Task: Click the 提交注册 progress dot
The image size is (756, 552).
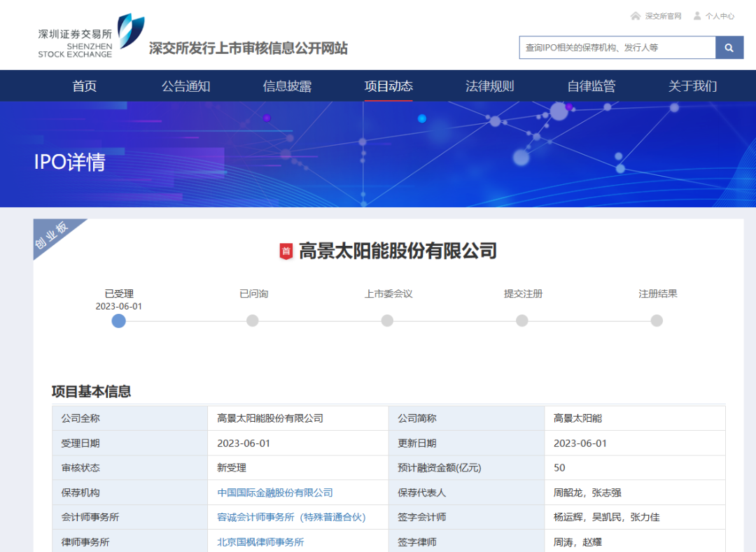Action: [522, 321]
